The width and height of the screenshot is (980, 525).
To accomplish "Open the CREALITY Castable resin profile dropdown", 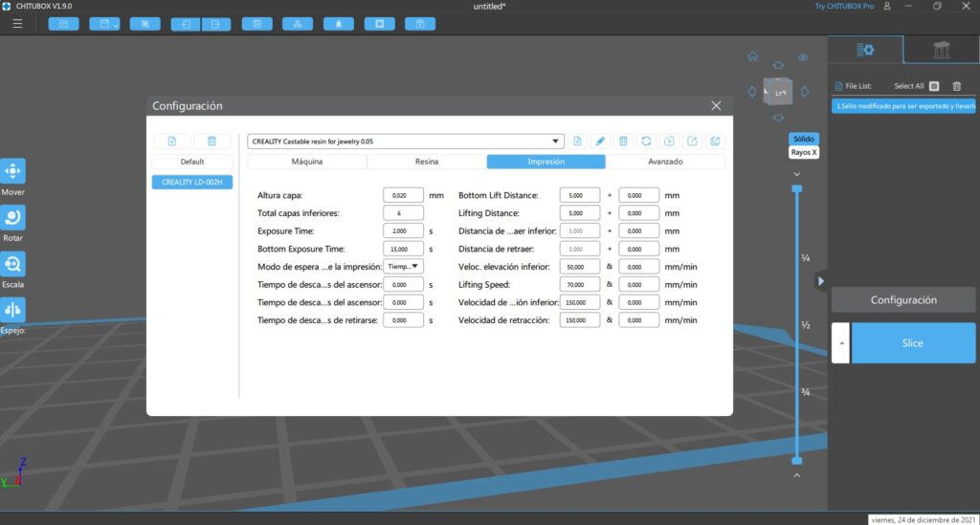I will tap(405, 141).
